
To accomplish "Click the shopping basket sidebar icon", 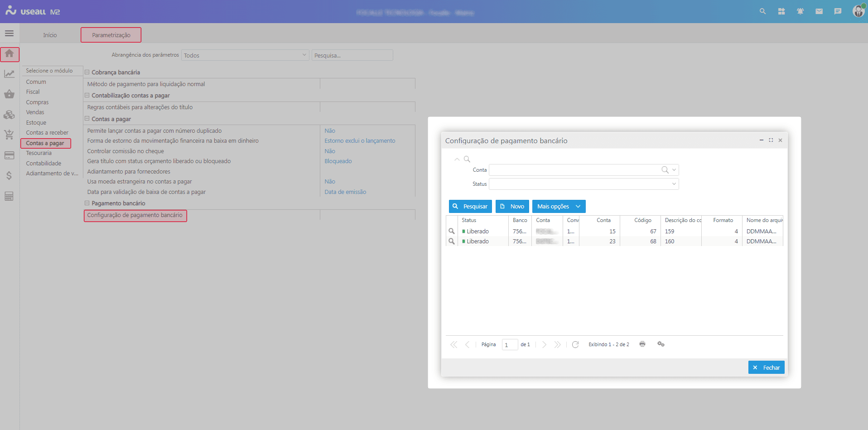I will point(9,94).
